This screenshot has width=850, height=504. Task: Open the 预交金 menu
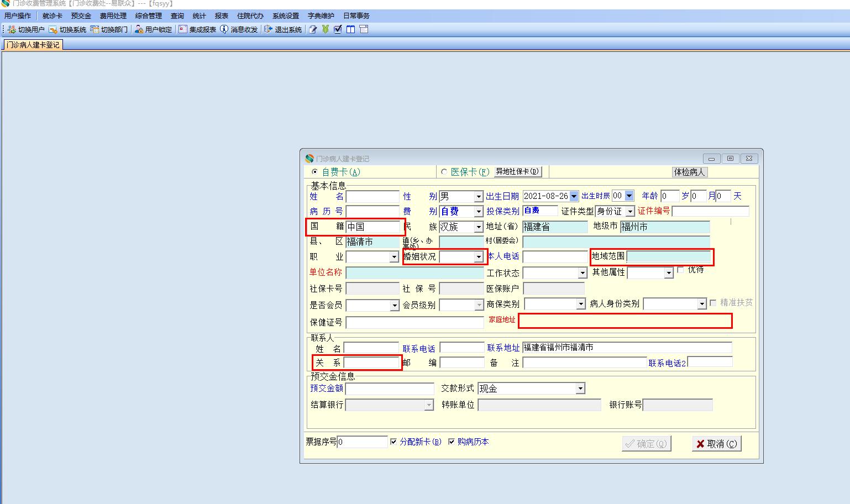(81, 16)
